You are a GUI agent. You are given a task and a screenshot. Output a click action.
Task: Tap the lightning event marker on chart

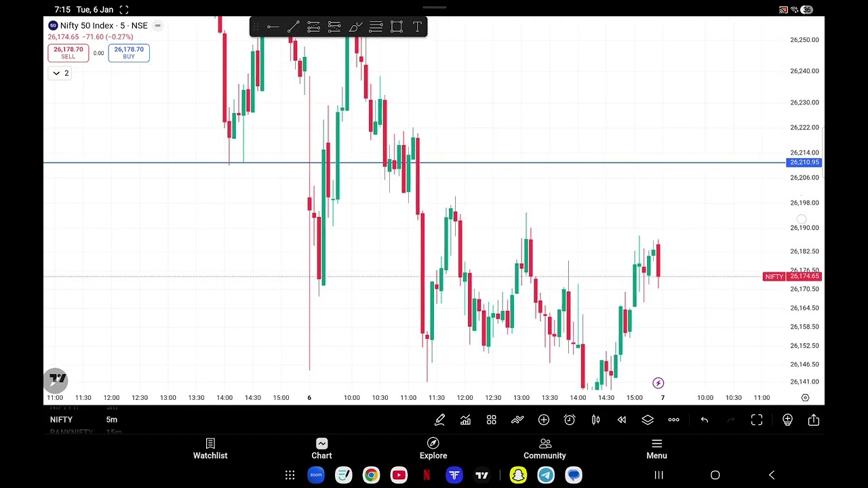point(658,383)
